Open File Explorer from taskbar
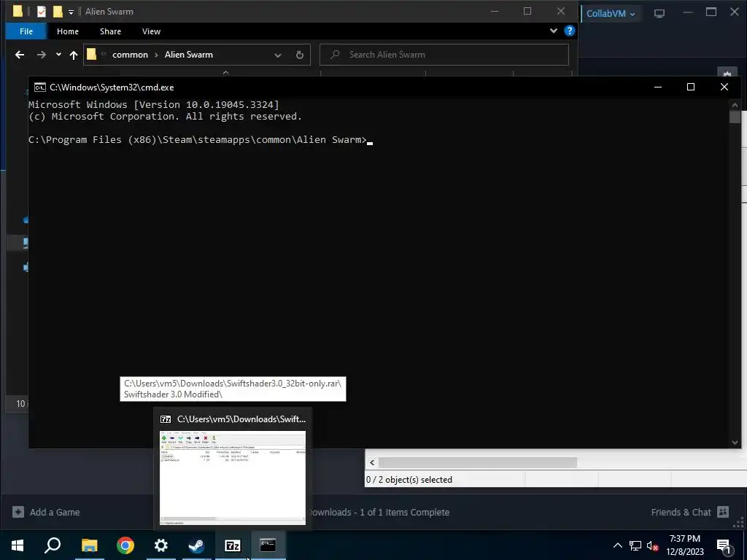Screen dimensions: 747x560 pos(89,545)
